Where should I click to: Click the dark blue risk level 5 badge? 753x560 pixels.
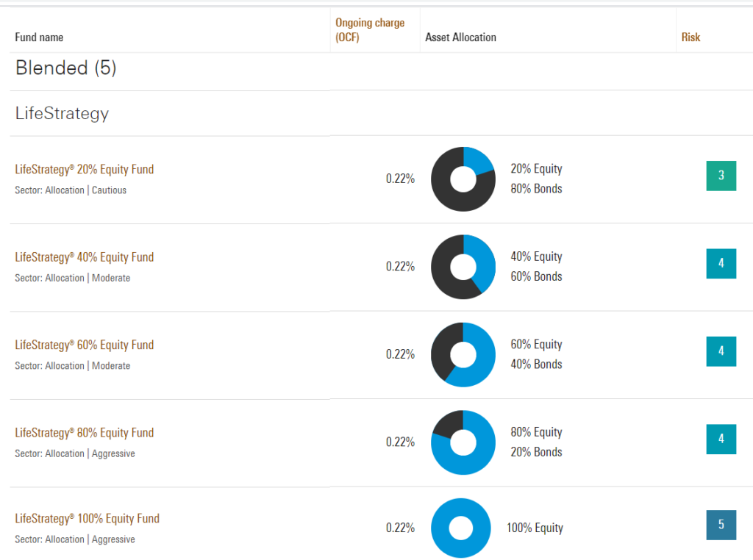(721, 525)
